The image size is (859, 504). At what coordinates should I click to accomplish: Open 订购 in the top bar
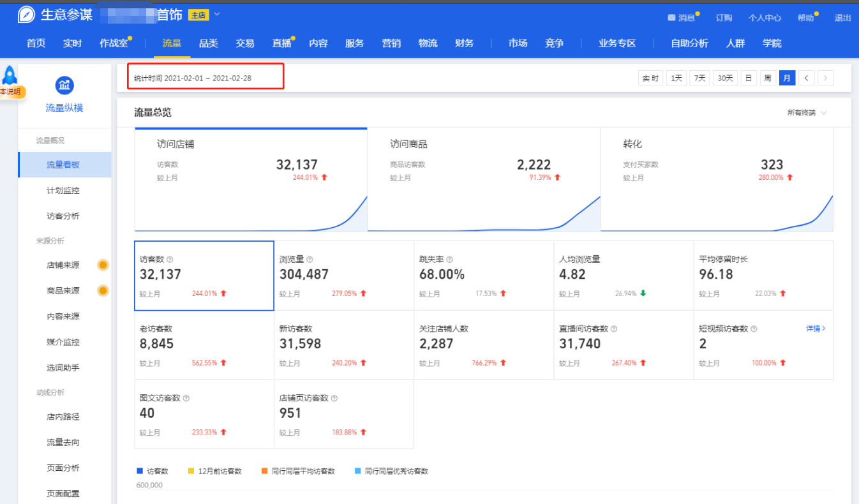724,18
